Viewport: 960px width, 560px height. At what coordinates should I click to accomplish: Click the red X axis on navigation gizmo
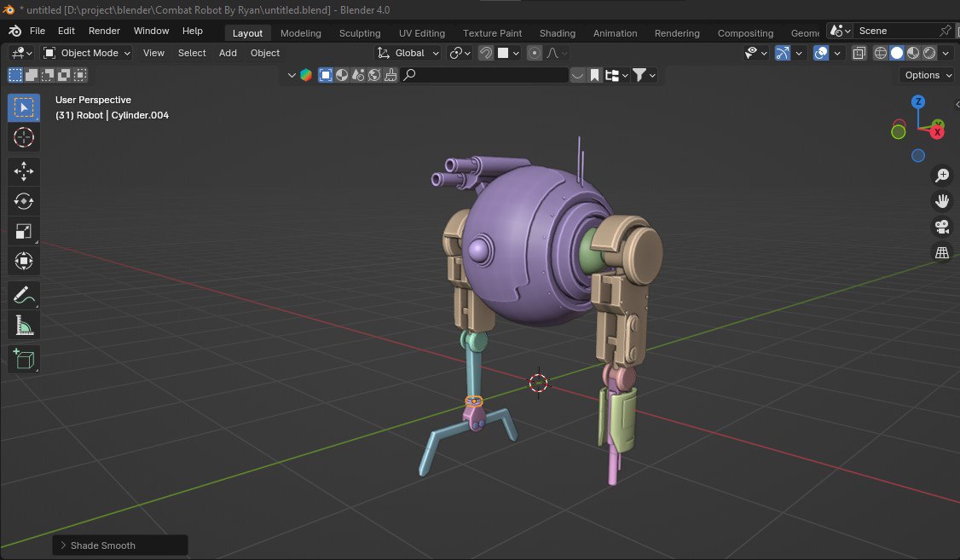937,131
